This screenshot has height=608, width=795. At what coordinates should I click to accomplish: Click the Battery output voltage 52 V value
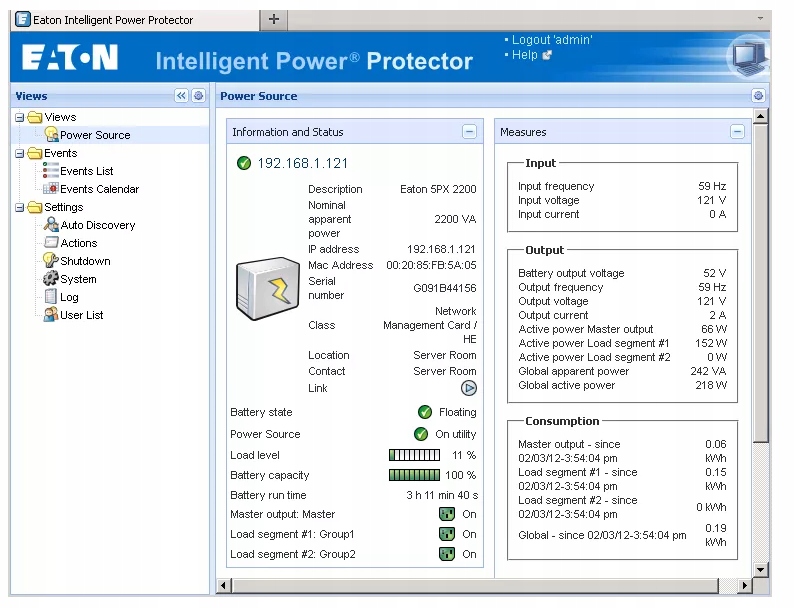coord(714,273)
